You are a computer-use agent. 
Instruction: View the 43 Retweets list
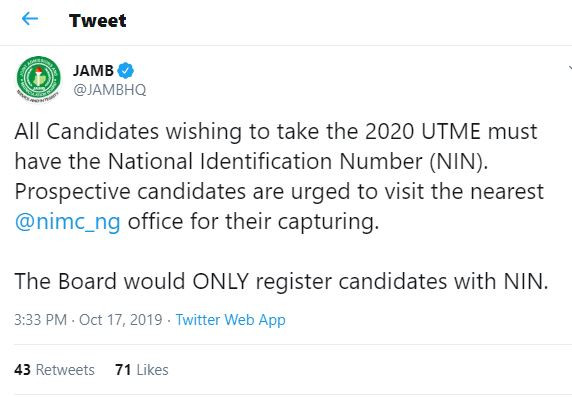point(54,370)
